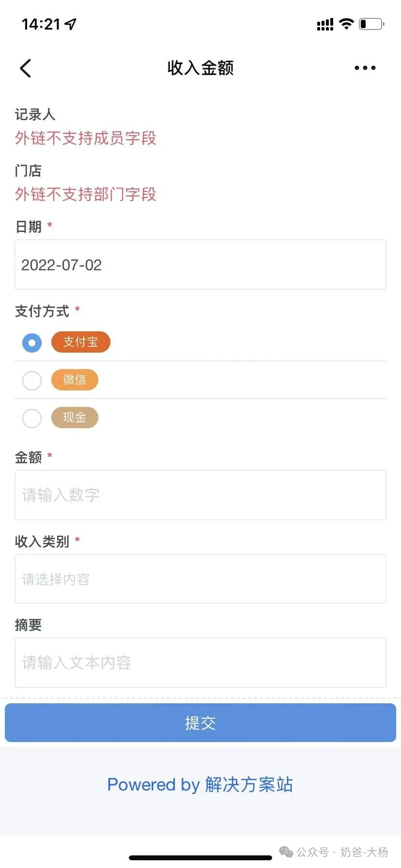The height and width of the screenshot is (868, 401).
Task: Tap the 收入金额 page title
Action: tap(200, 68)
